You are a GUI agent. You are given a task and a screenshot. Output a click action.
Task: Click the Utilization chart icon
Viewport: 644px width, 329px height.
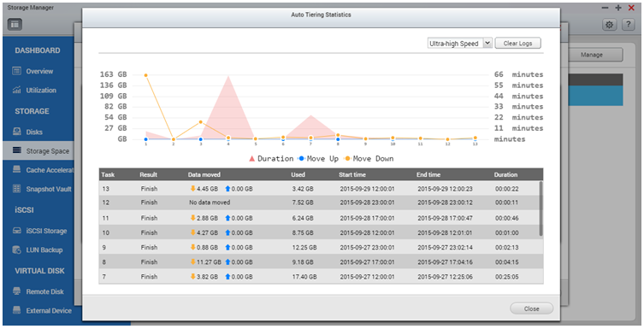[x=16, y=90]
